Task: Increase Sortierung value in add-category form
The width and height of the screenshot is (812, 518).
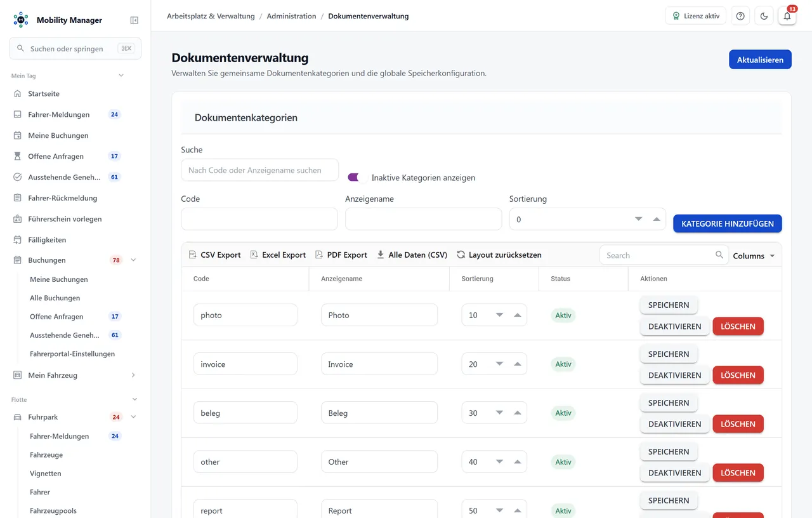Action: click(657, 220)
